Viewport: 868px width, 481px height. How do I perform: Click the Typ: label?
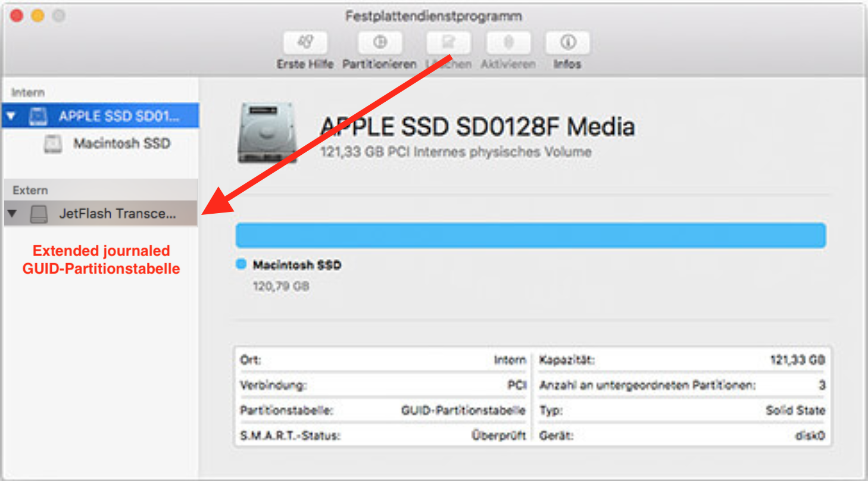tap(551, 410)
